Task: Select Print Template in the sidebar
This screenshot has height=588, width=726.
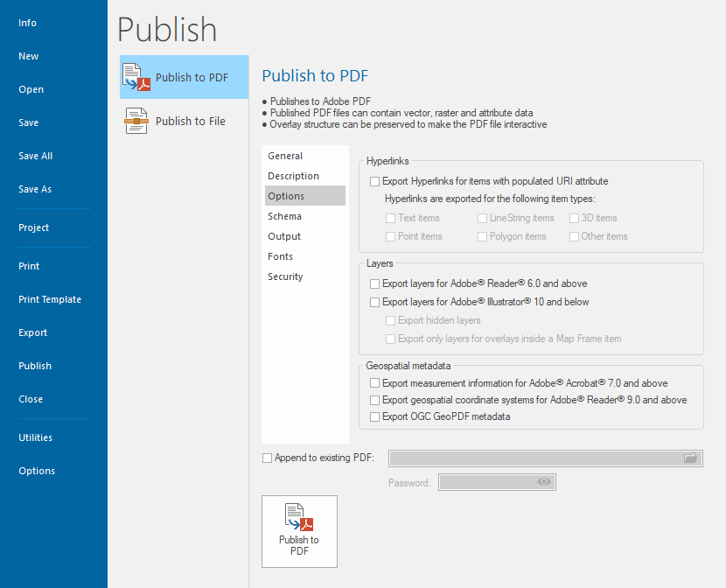Action: 50,298
